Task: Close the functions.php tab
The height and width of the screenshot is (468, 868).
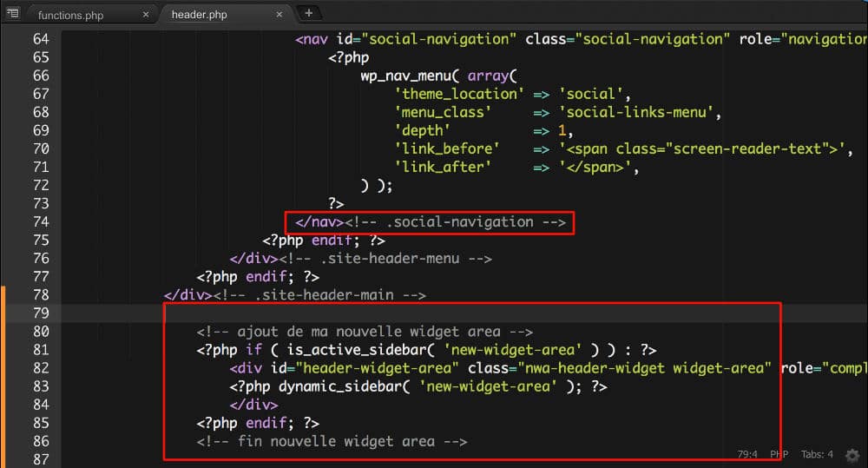Action: point(146,15)
